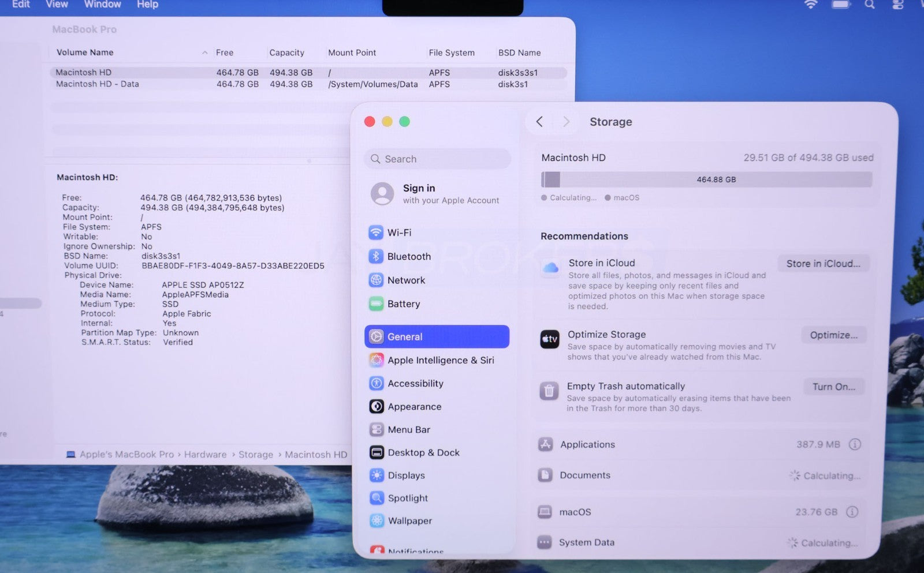Select the Network sidebar item
This screenshot has width=924, height=573.
[405, 280]
